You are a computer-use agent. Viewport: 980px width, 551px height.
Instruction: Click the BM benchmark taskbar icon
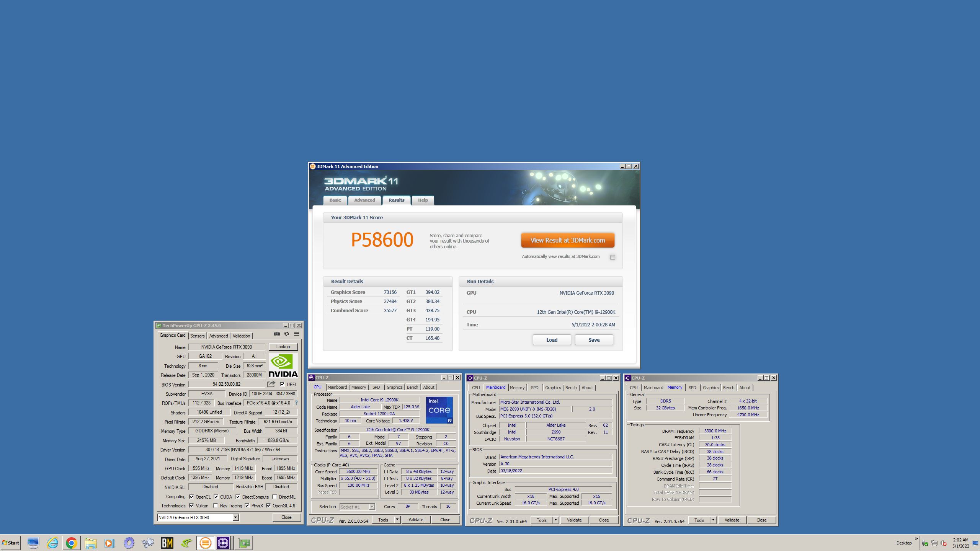tap(167, 543)
